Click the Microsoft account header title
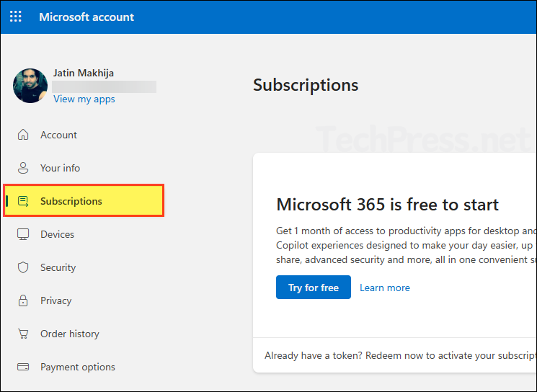This screenshot has width=537, height=392. point(86,17)
